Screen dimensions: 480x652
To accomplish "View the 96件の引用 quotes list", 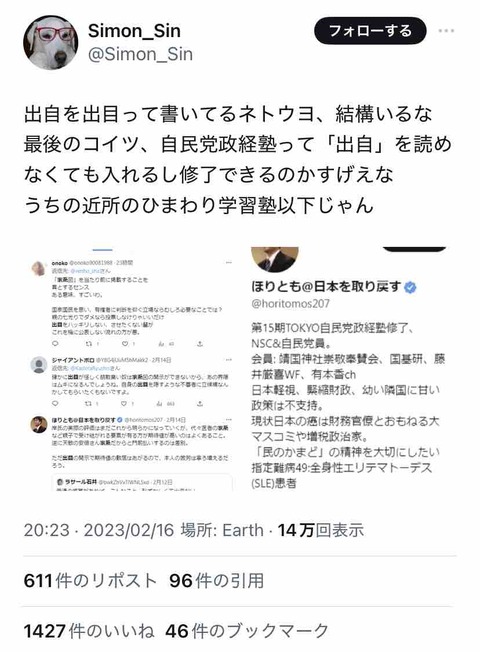I will point(216,581).
